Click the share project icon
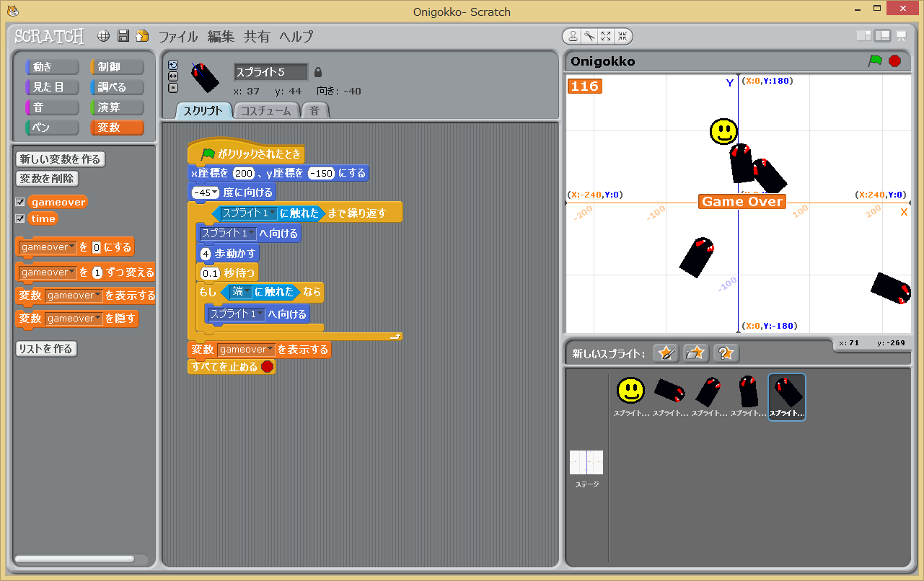This screenshot has height=581, width=924. pyautogui.click(x=142, y=36)
